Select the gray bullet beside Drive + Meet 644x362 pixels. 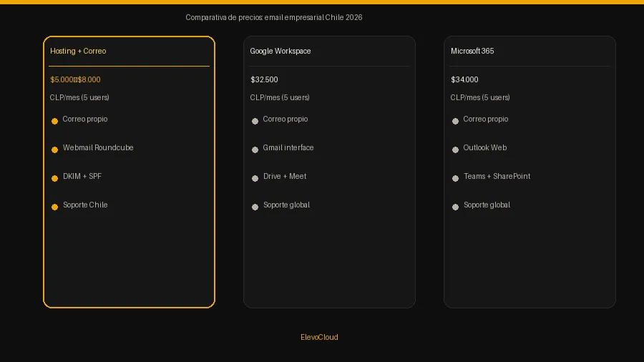[x=255, y=179]
